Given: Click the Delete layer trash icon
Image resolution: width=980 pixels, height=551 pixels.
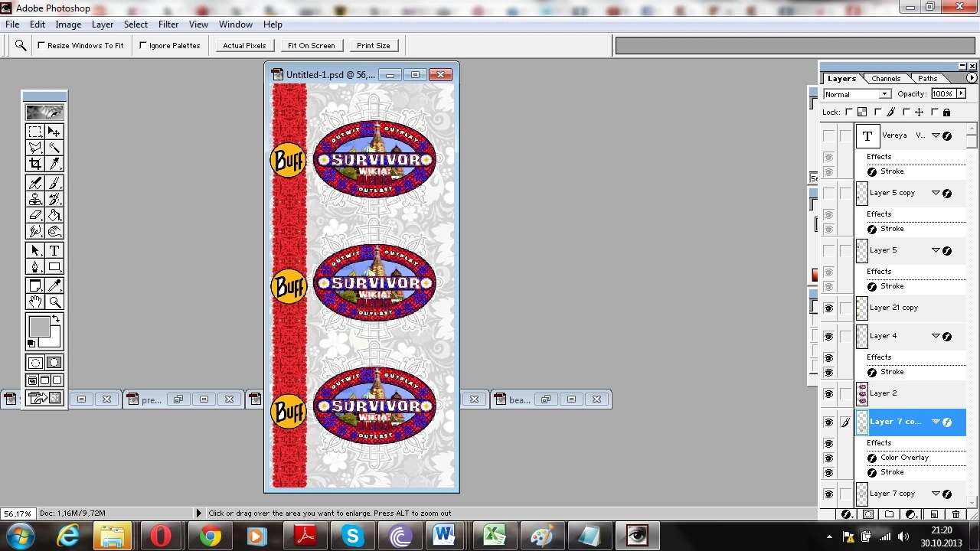Looking at the screenshot, I should (x=956, y=514).
